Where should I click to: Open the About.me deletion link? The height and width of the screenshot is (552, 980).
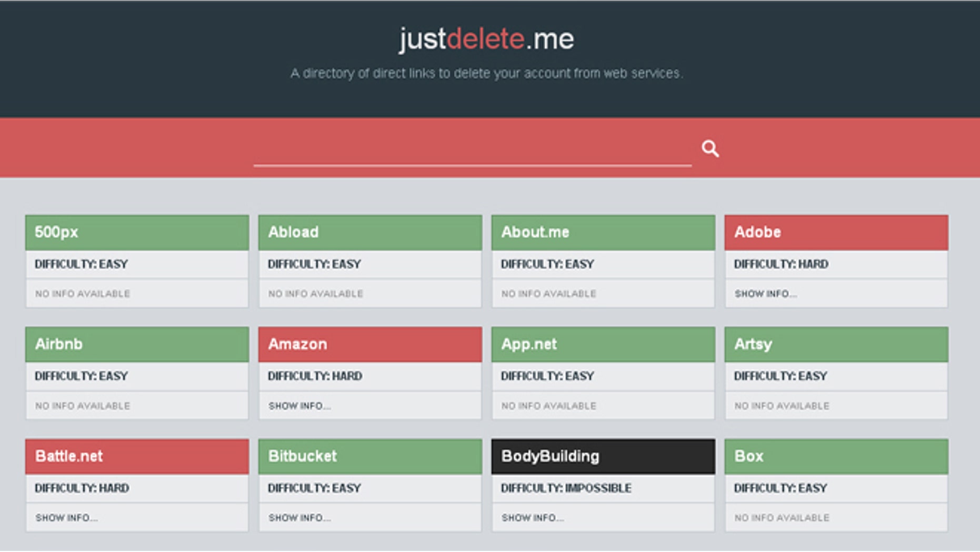[603, 232]
